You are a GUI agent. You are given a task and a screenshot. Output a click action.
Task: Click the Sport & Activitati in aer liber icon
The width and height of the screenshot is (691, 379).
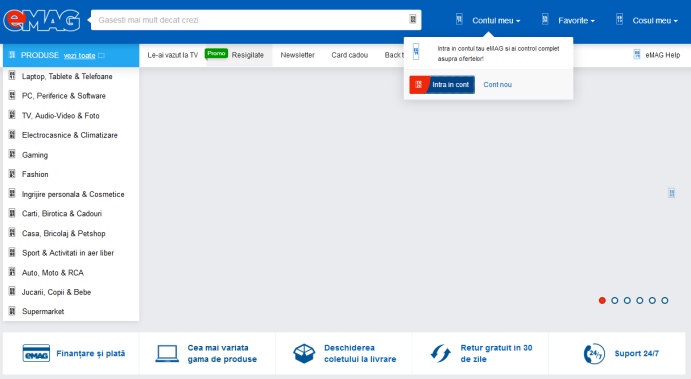pos(12,252)
